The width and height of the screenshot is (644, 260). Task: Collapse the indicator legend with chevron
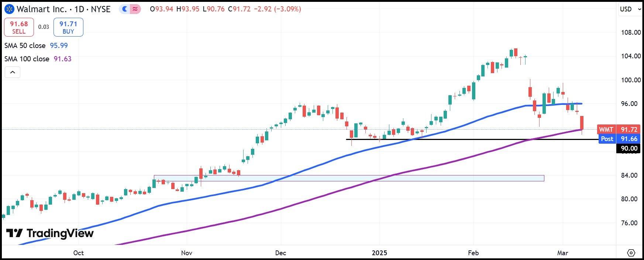(x=12, y=72)
